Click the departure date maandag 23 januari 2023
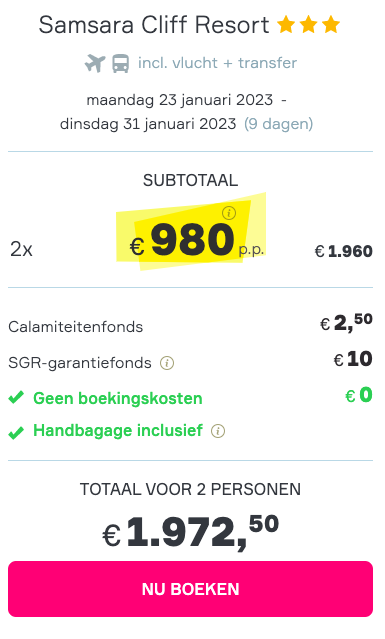 tap(180, 100)
